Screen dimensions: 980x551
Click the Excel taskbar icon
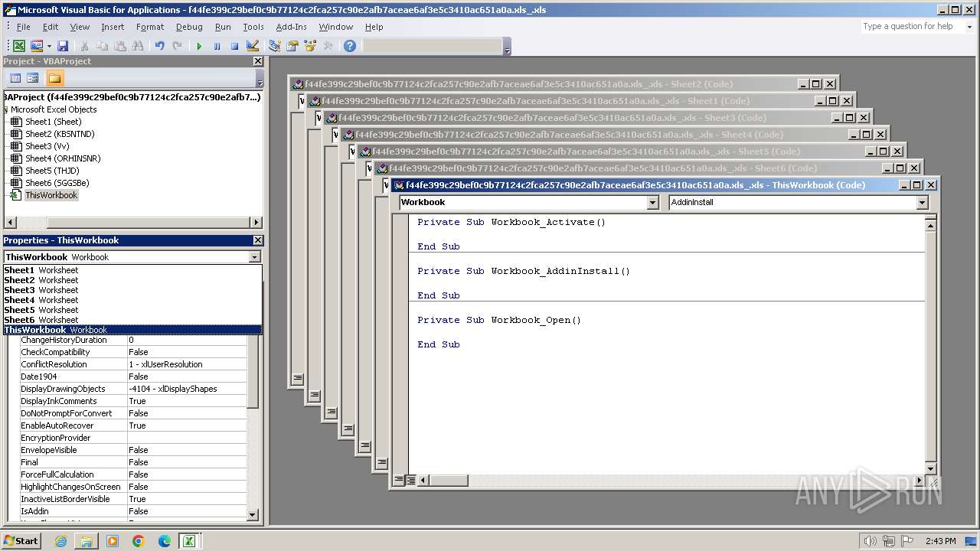(188, 541)
